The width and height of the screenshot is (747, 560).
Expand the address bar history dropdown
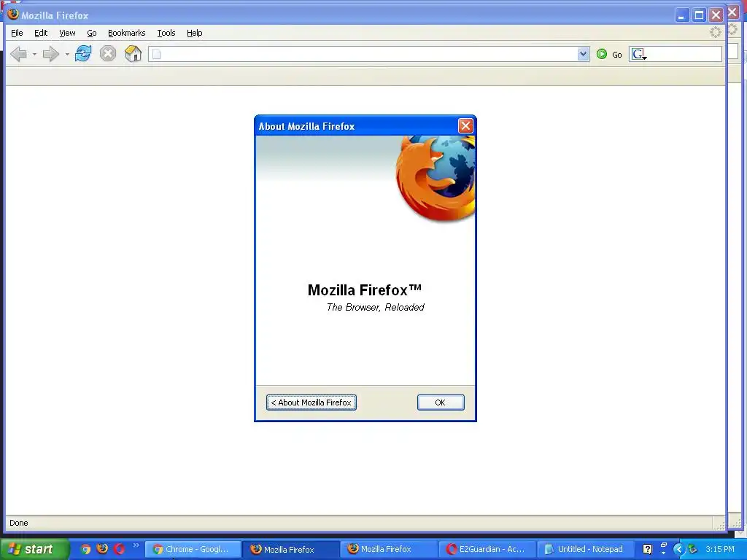tap(583, 54)
